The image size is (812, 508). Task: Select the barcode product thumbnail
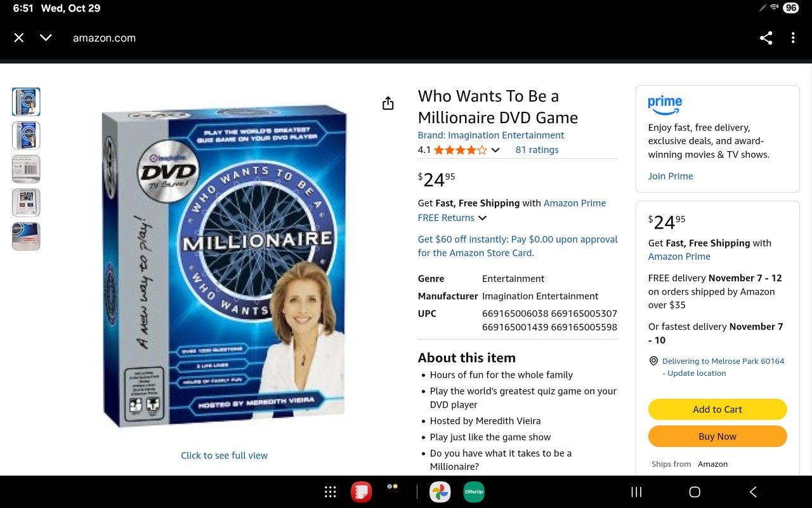click(x=26, y=169)
